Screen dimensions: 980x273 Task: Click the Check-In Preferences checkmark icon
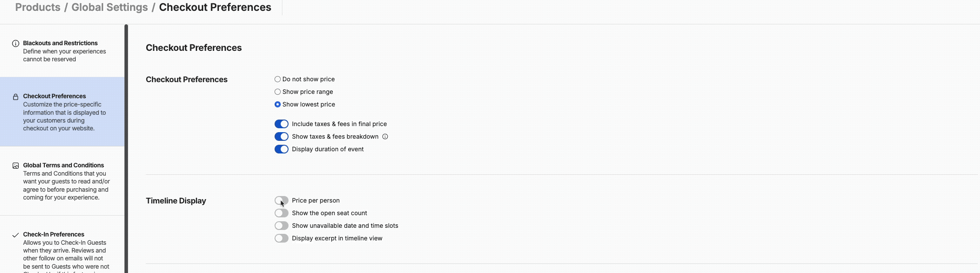(16, 235)
